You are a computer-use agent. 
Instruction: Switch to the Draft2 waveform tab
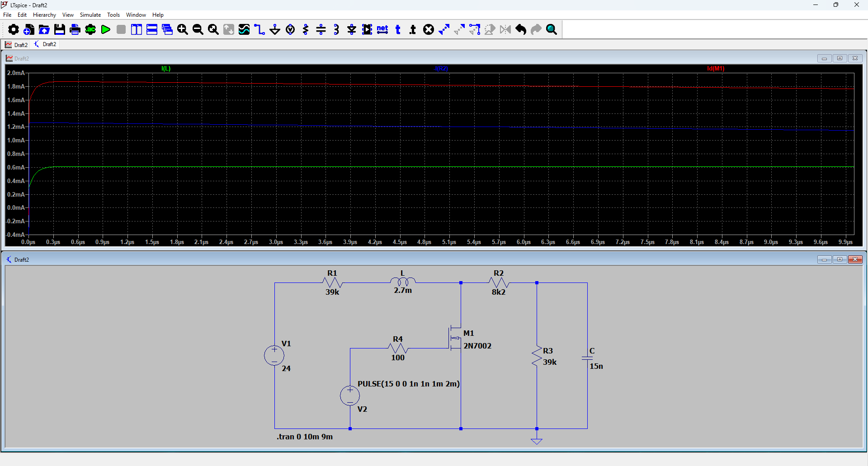pyautogui.click(x=16, y=45)
